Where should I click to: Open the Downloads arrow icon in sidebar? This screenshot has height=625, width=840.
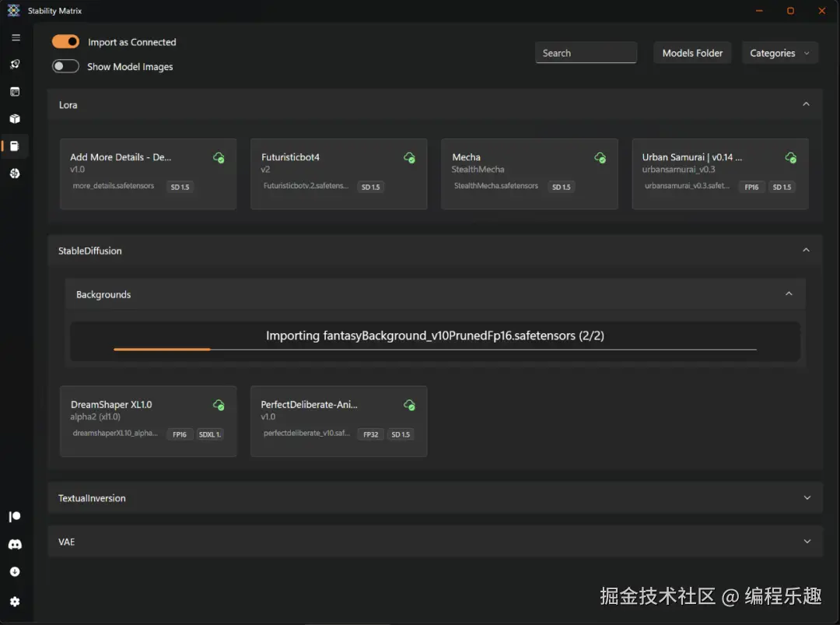(x=15, y=571)
